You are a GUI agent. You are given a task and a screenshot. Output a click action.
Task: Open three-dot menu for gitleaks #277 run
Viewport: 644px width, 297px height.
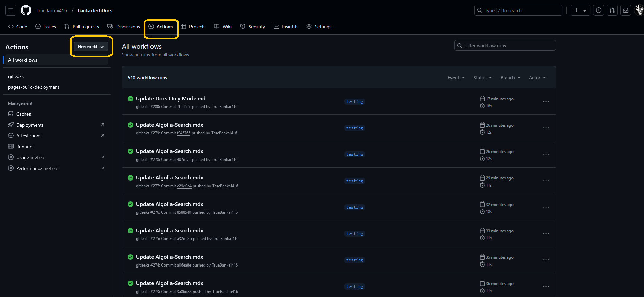[546, 181]
